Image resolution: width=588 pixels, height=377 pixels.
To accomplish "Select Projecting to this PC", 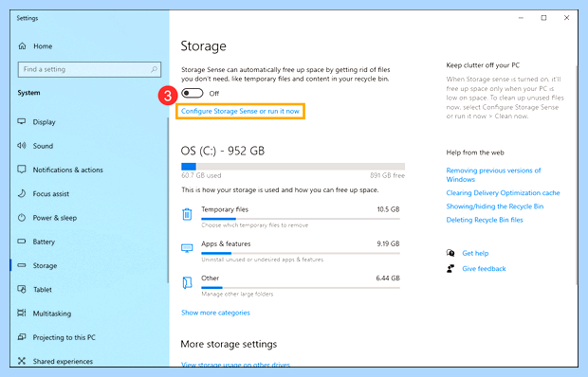I will click(x=64, y=338).
